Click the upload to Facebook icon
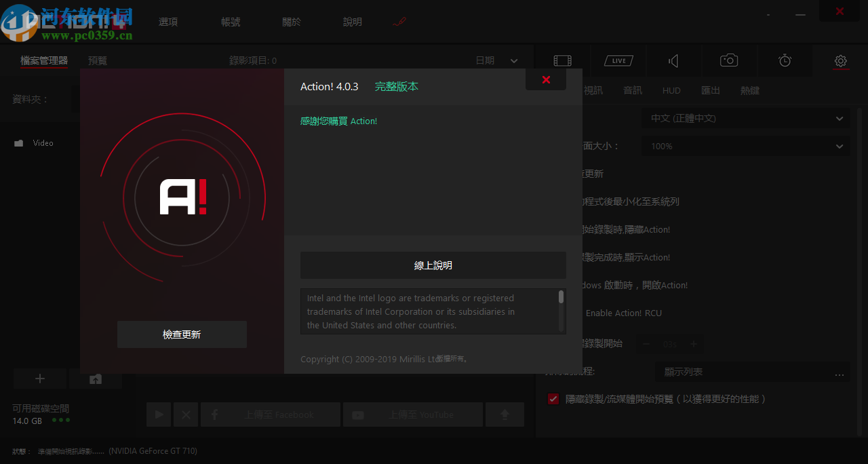868x464 pixels. (x=215, y=414)
